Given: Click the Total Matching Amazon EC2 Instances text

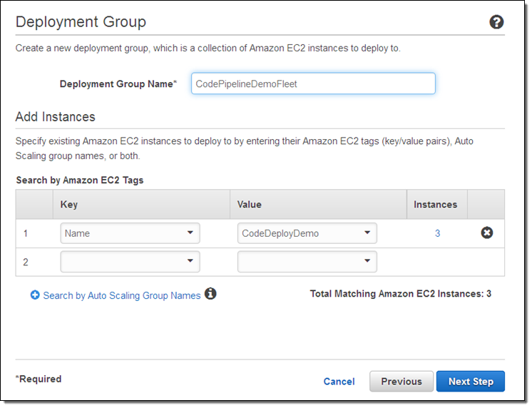Looking at the screenshot, I should point(400,294).
